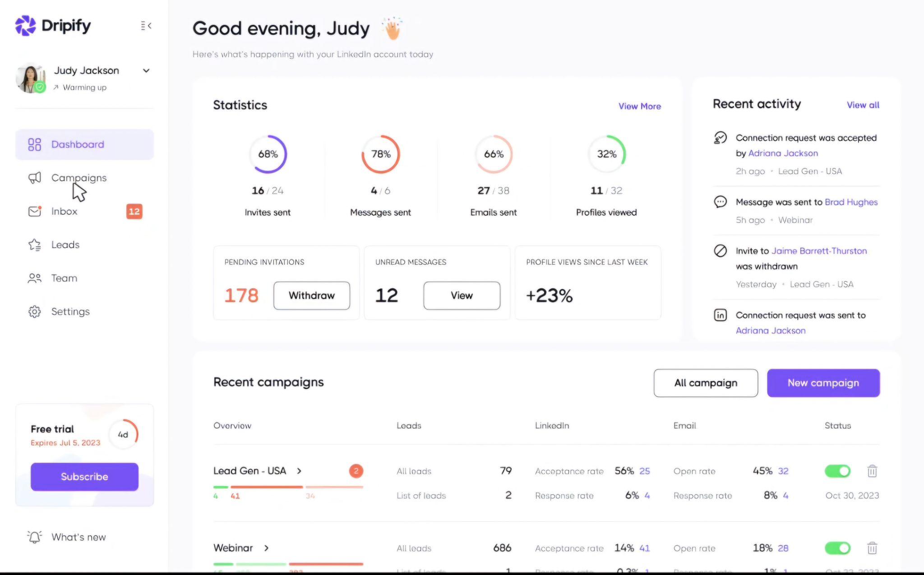
Task: Click the Inbox unread badge showing 12
Action: tap(134, 211)
